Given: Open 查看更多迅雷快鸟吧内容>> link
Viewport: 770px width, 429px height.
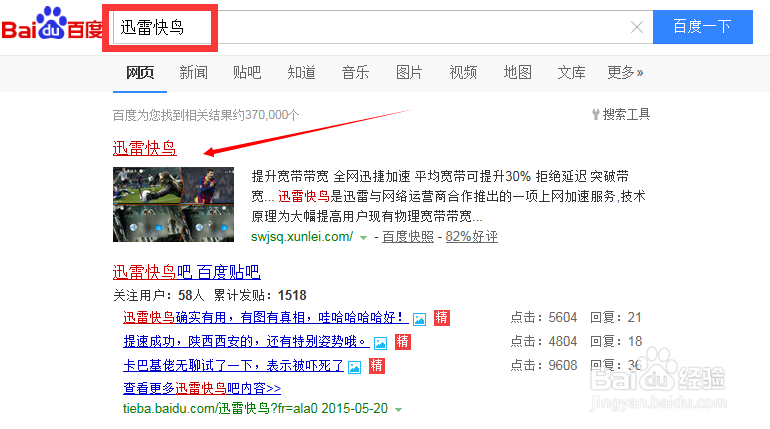Looking at the screenshot, I should point(202,388).
